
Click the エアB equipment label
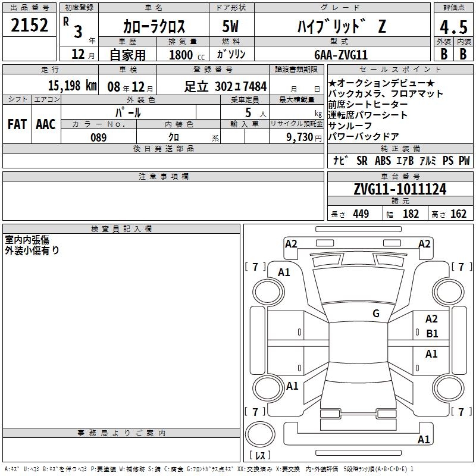click(405, 161)
